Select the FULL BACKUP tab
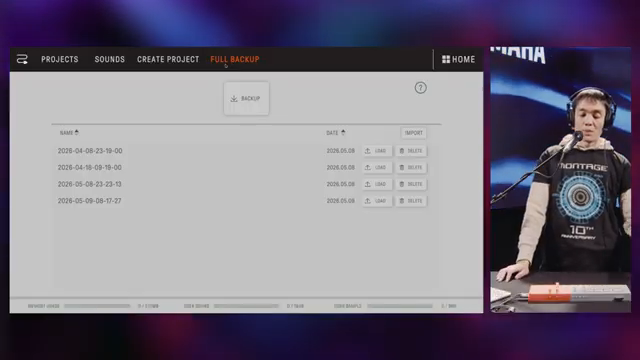This screenshot has height=360, width=640. (x=235, y=60)
